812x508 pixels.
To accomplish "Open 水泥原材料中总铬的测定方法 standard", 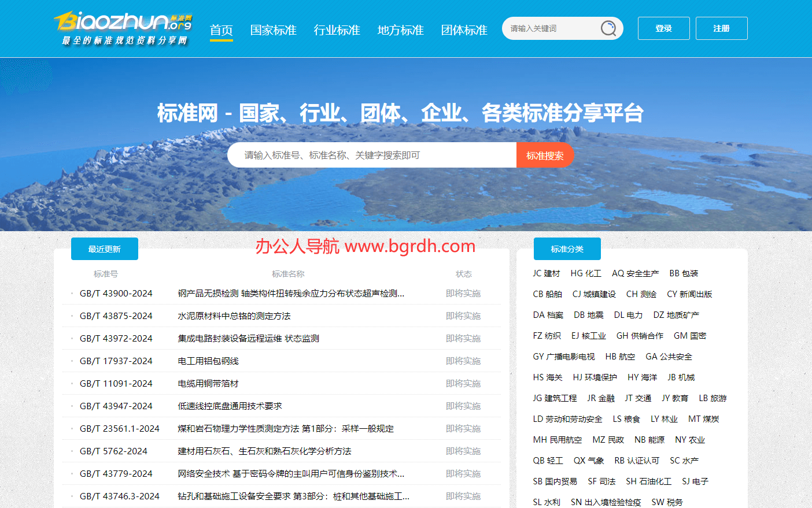I will click(234, 316).
